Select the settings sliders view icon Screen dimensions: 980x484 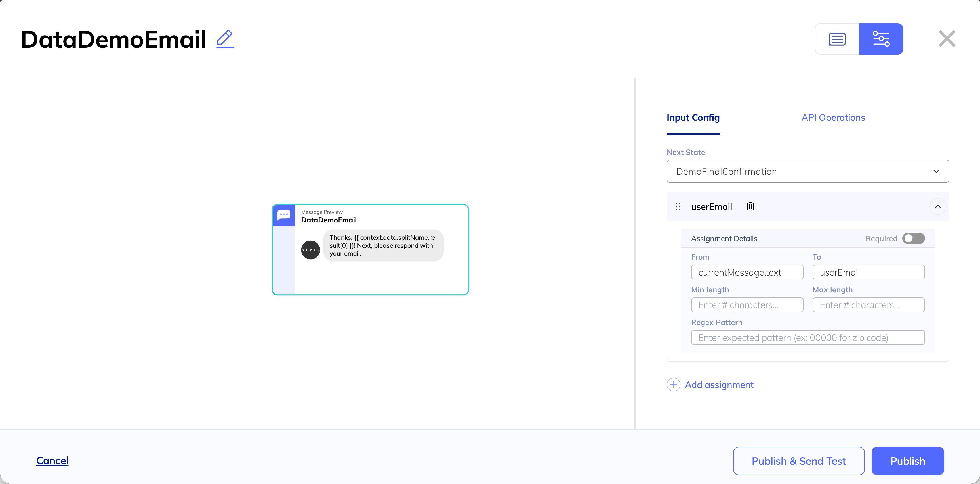[x=881, y=39]
